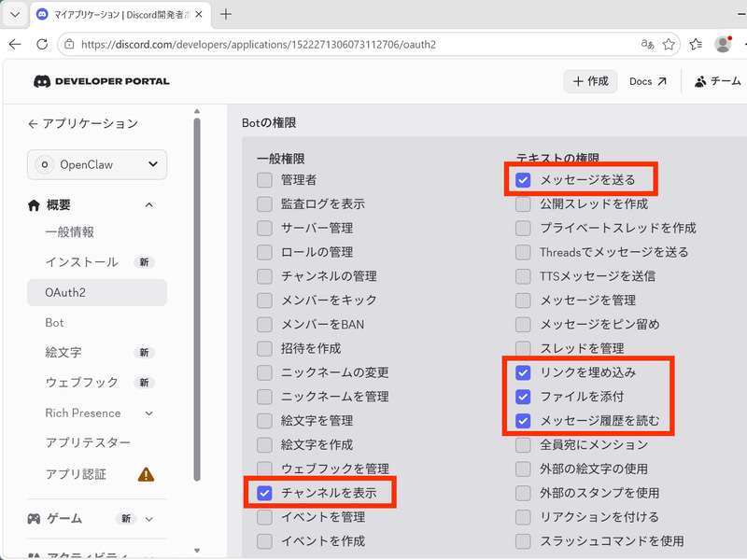The height and width of the screenshot is (560, 747).
Task: Open インストール page
Action: [x=81, y=262]
